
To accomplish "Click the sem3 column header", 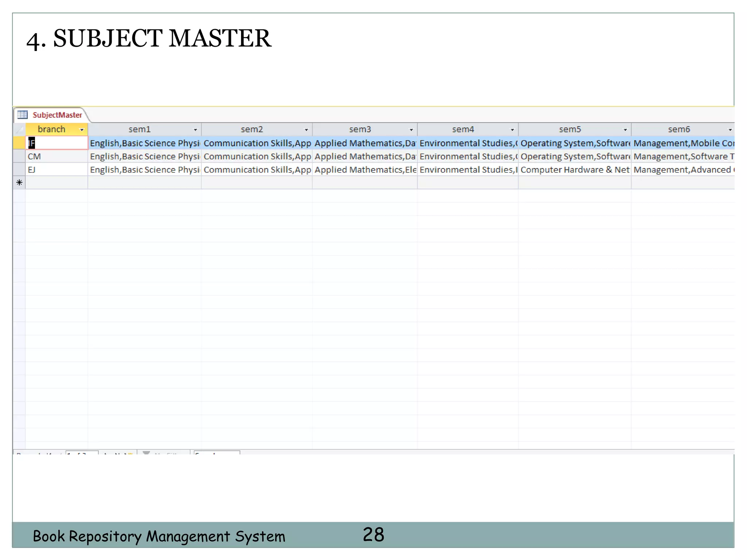I will point(365,129).
